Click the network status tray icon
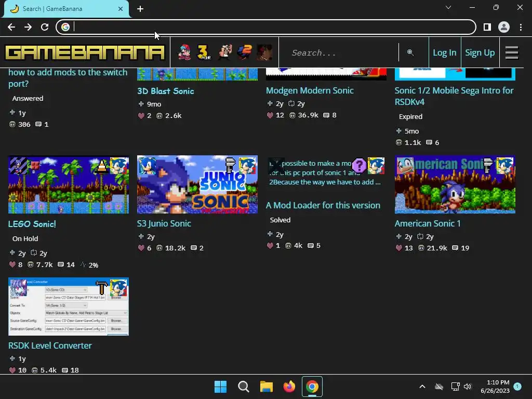The height and width of the screenshot is (399, 532). 455,387
